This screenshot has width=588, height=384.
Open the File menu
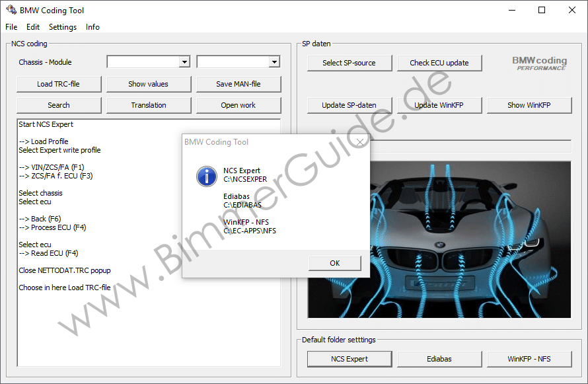click(x=11, y=27)
